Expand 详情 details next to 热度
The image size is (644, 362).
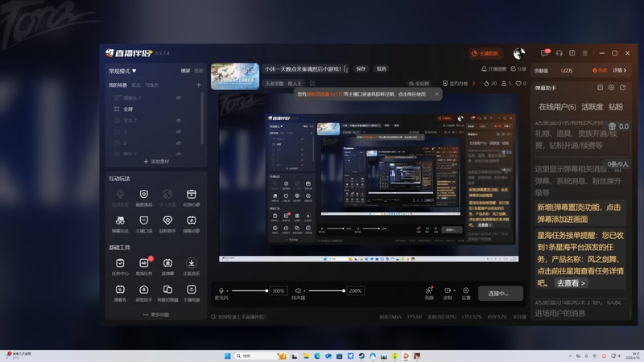pos(620,71)
